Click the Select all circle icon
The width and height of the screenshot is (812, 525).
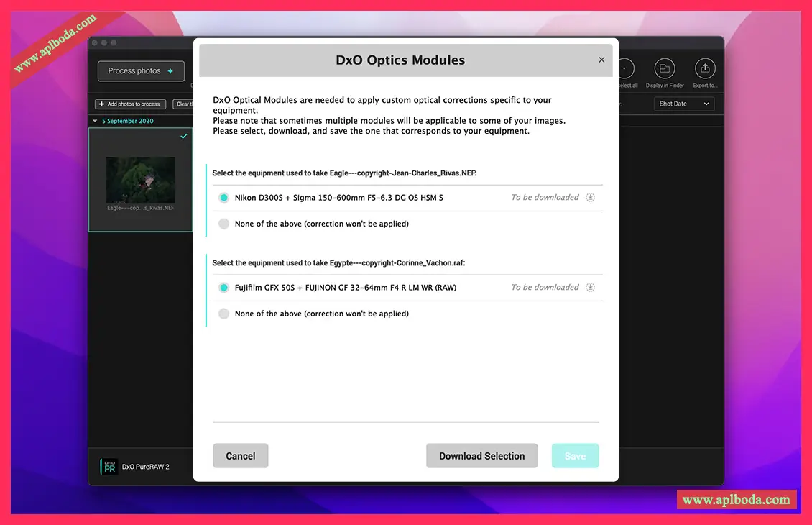point(625,69)
